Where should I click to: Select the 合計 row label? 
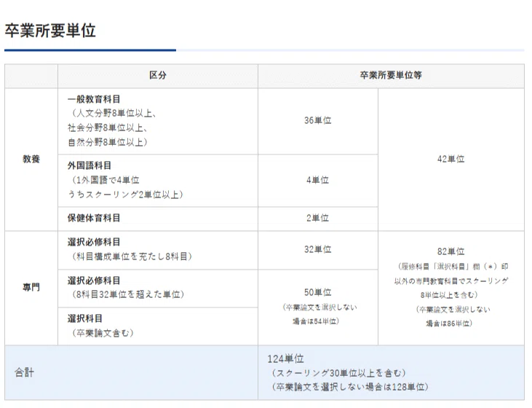point(25,373)
